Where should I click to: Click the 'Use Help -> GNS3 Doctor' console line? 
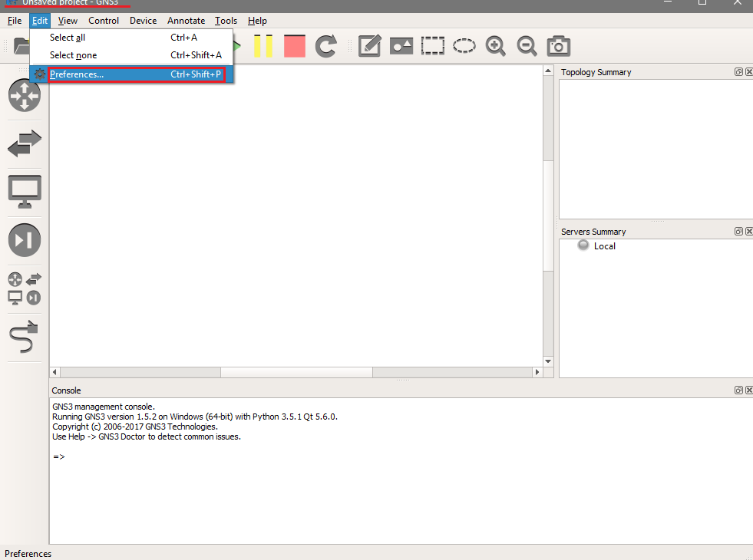pyautogui.click(x=147, y=436)
